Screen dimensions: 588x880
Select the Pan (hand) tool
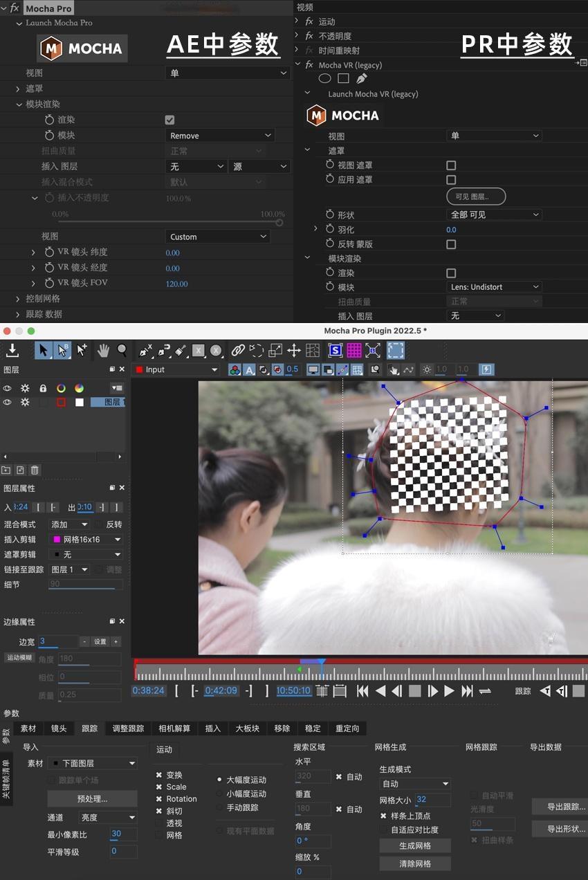[x=102, y=350]
